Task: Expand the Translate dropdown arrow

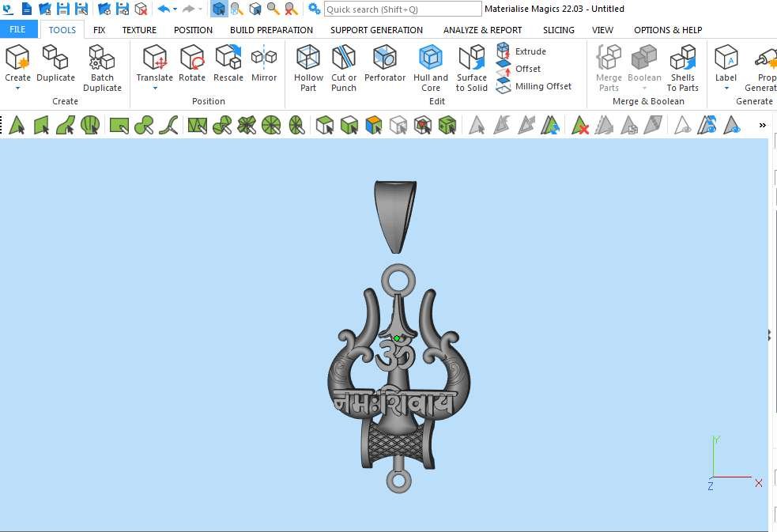Action: pyautogui.click(x=154, y=89)
